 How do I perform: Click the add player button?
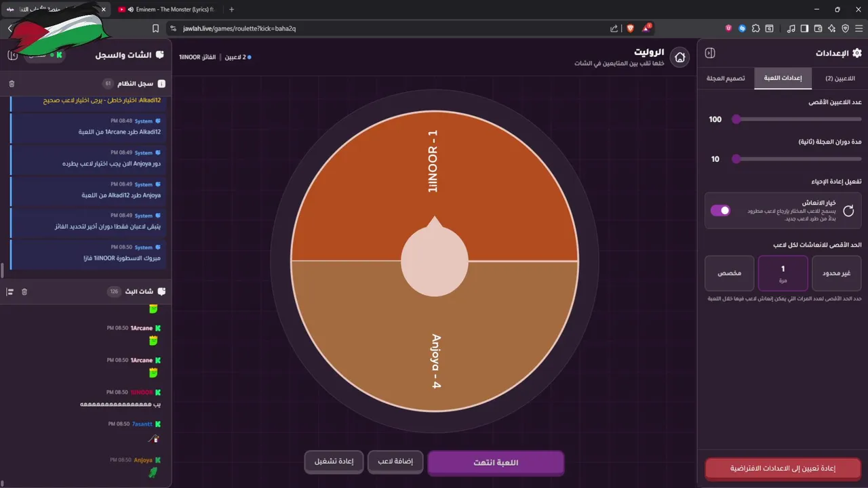(395, 462)
